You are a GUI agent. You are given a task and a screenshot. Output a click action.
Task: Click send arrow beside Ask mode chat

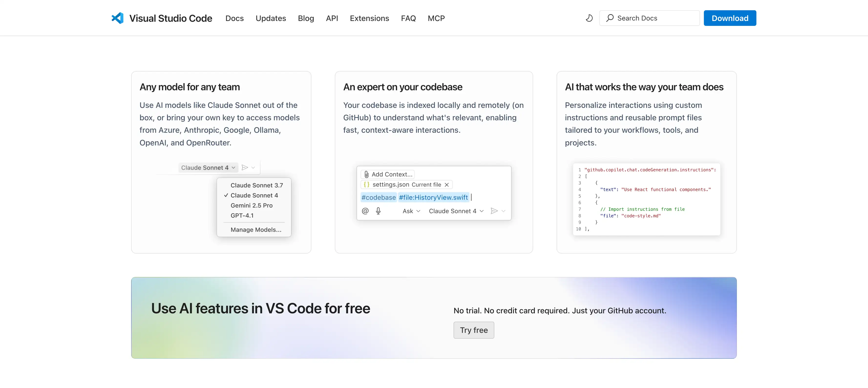coord(494,211)
